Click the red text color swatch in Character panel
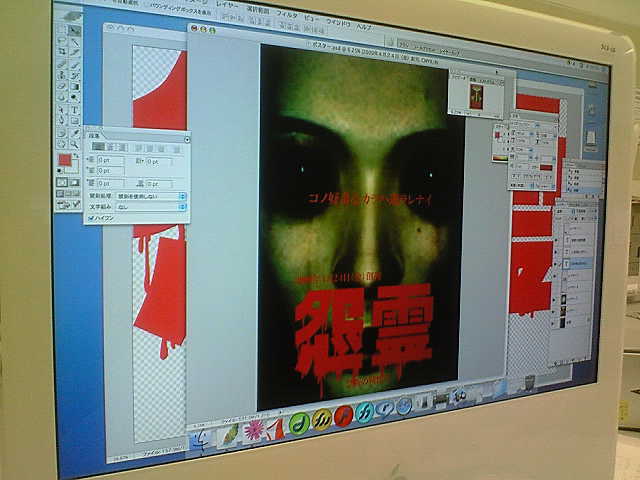Viewport: 640px width, 480px height. (546, 167)
